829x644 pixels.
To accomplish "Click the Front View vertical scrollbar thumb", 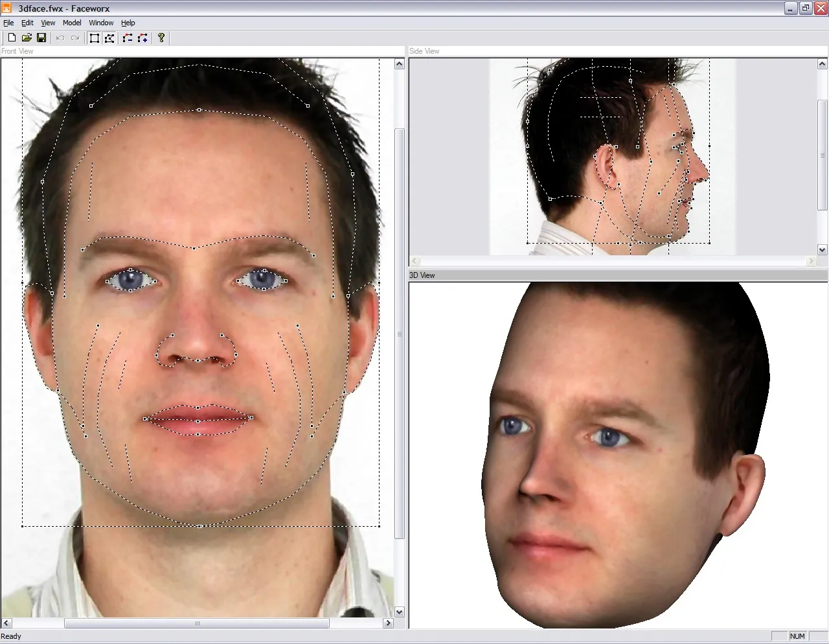I will click(400, 334).
